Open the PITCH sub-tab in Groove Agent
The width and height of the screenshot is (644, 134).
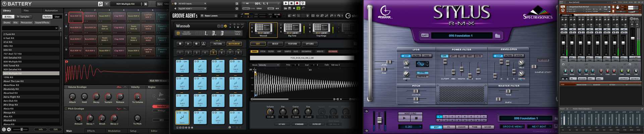click(x=263, y=52)
